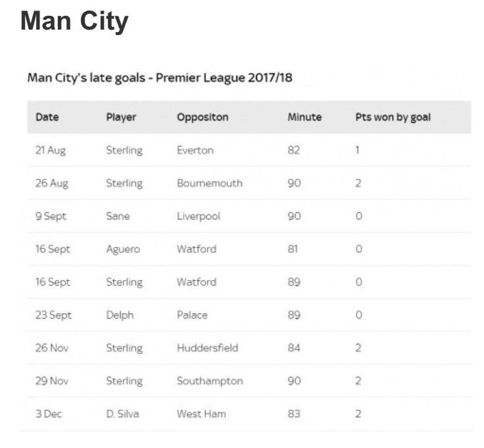Select the 21 Aug date cell

(x=51, y=151)
